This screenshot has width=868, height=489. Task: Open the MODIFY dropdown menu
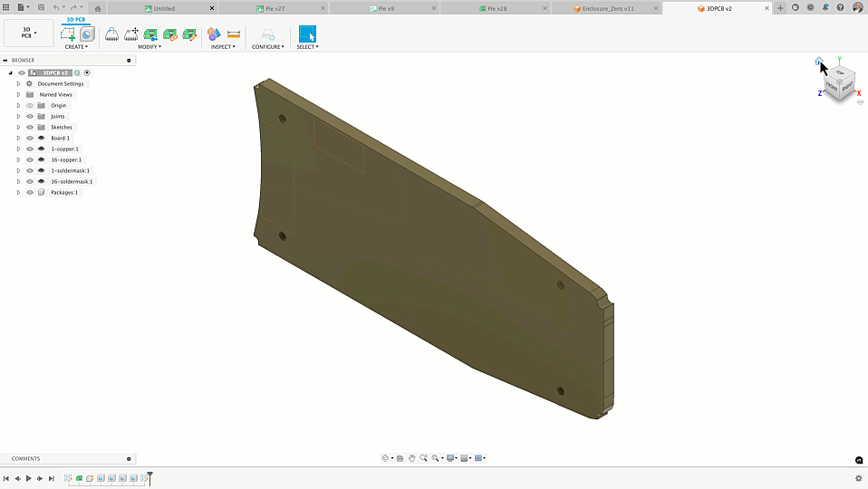point(149,47)
